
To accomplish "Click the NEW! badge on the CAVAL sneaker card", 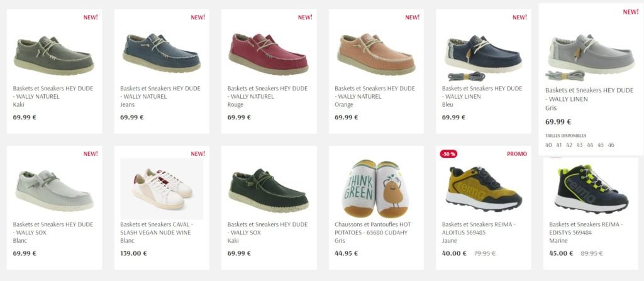I will [198, 153].
